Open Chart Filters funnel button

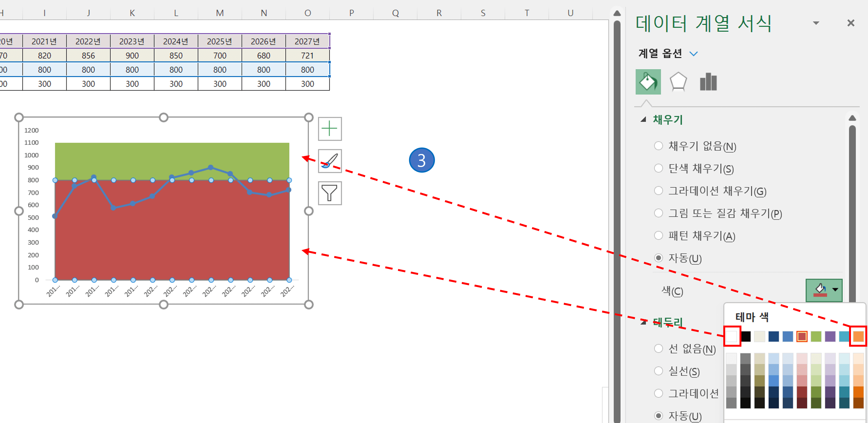coord(329,193)
